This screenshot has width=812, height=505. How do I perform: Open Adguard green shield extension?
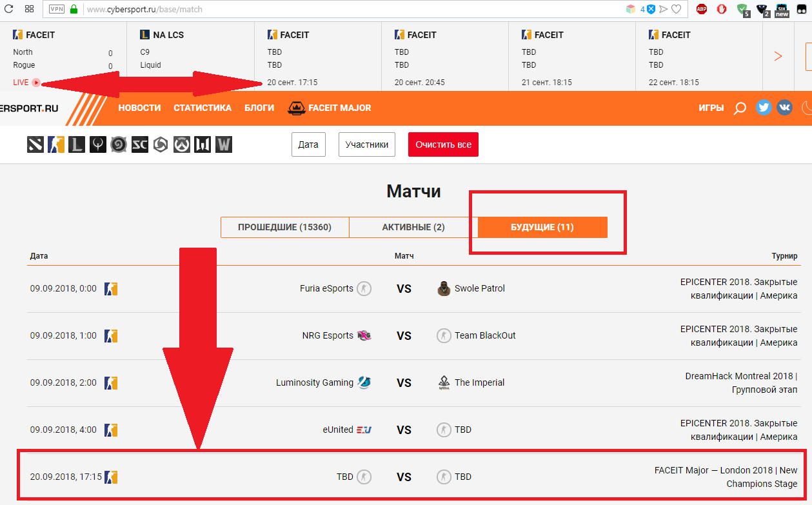coord(743,10)
